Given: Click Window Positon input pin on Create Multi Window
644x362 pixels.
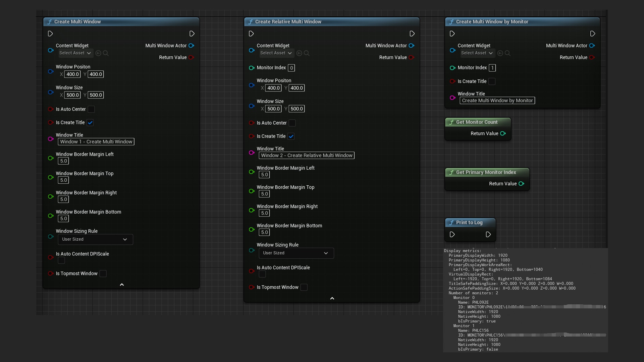Looking at the screenshot, I should tap(51, 71).
